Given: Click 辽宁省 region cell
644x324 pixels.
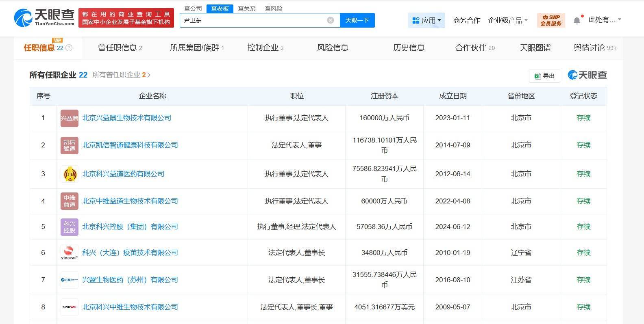Looking at the screenshot, I should click(521, 253).
